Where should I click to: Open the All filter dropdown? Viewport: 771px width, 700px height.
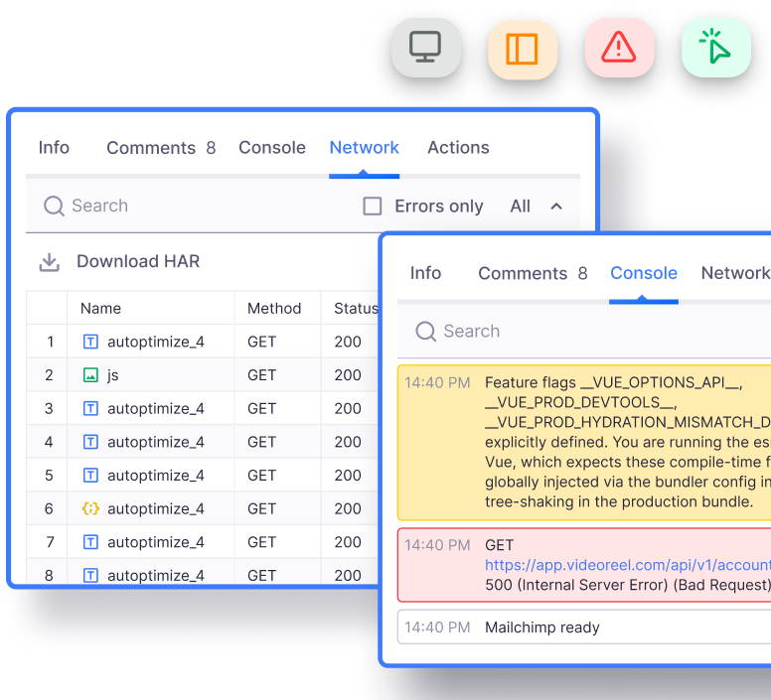point(521,207)
